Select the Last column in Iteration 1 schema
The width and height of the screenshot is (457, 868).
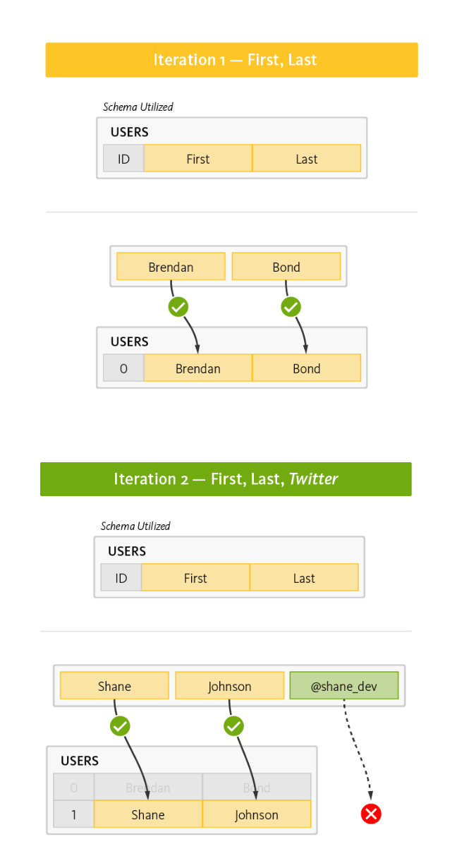point(307,159)
